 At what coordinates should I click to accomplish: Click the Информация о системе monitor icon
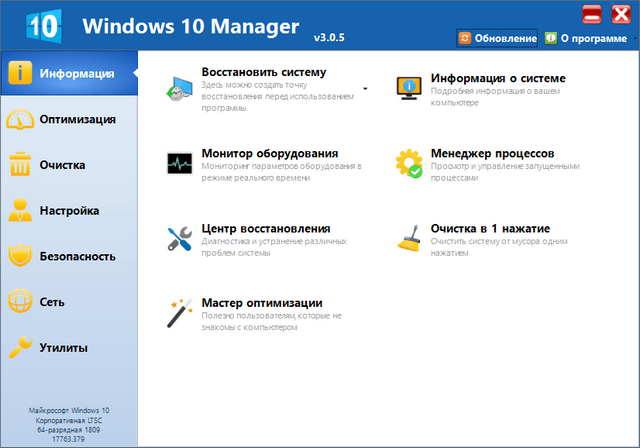pyautogui.click(x=409, y=88)
